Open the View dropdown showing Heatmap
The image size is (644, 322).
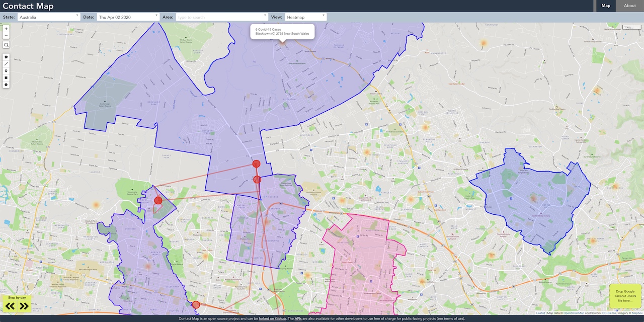pyautogui.click(x=306, y=17)
